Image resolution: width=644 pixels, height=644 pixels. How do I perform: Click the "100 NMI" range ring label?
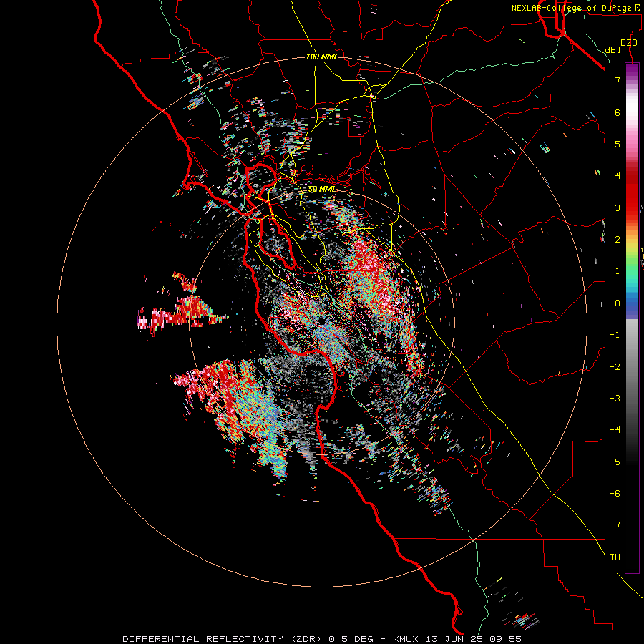click(x=321, y=57)
